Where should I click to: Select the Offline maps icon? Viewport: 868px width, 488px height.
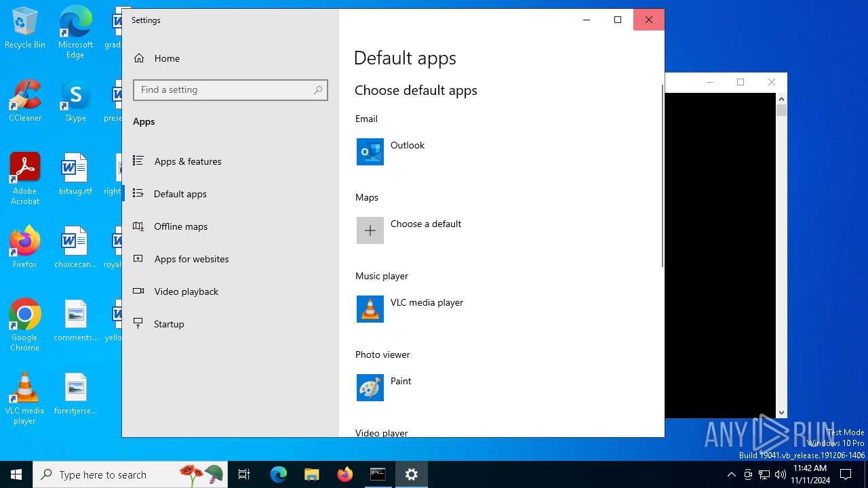[138, 226]
